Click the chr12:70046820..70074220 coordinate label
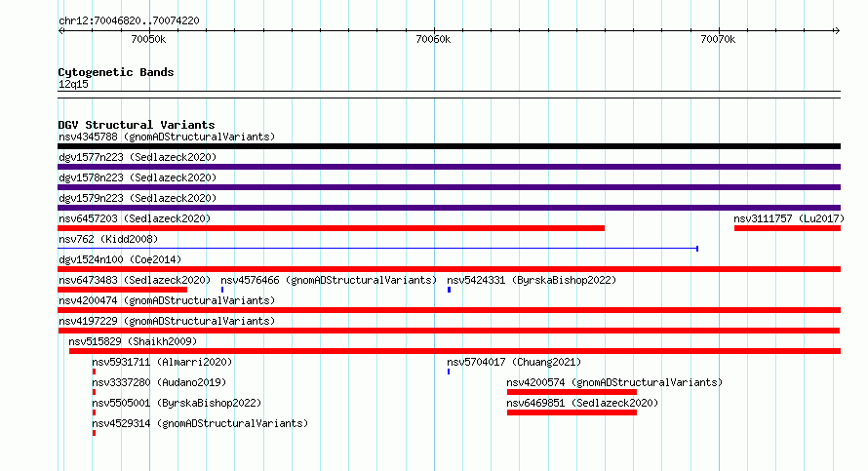Image resolution: width=868 pixels, height=471 pixels. tap(129, 20)
